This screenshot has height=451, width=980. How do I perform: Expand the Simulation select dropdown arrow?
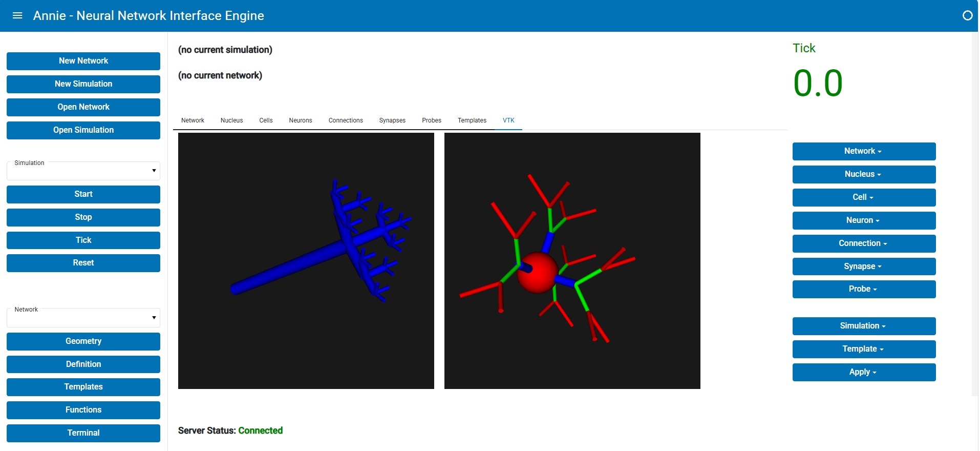154,171
